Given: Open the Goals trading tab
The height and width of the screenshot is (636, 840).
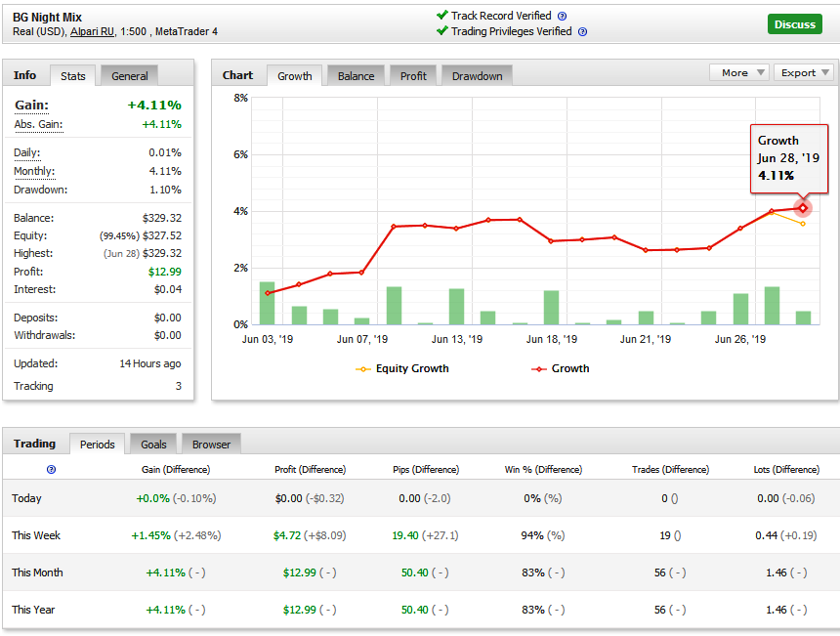Looking at the screenshot, I should (x=153, y=445).
